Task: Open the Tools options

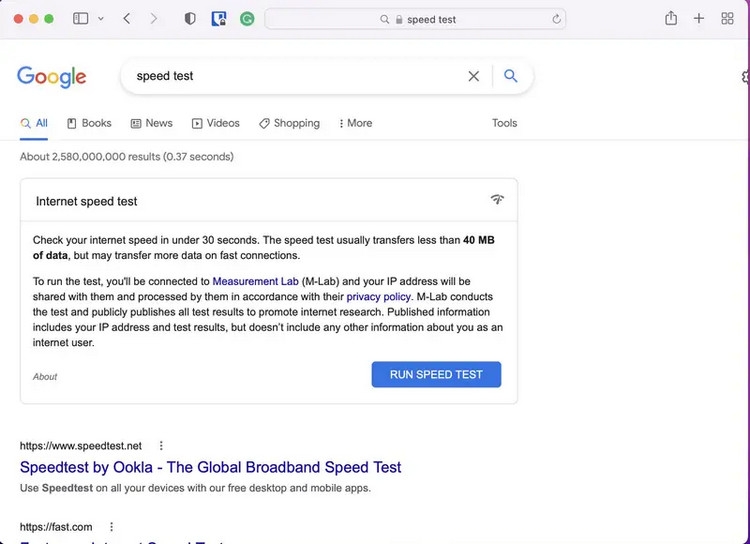Action: click(x=504, y=123)
